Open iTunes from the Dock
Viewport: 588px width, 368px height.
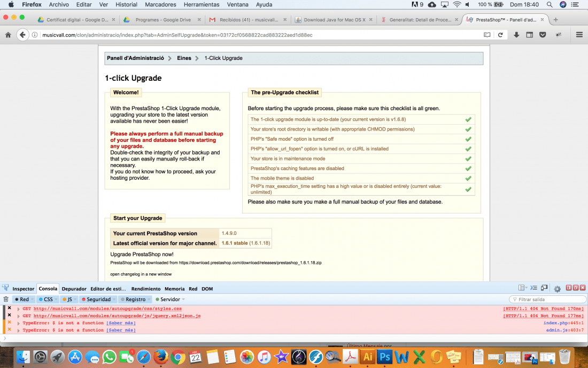pos(264,357)
